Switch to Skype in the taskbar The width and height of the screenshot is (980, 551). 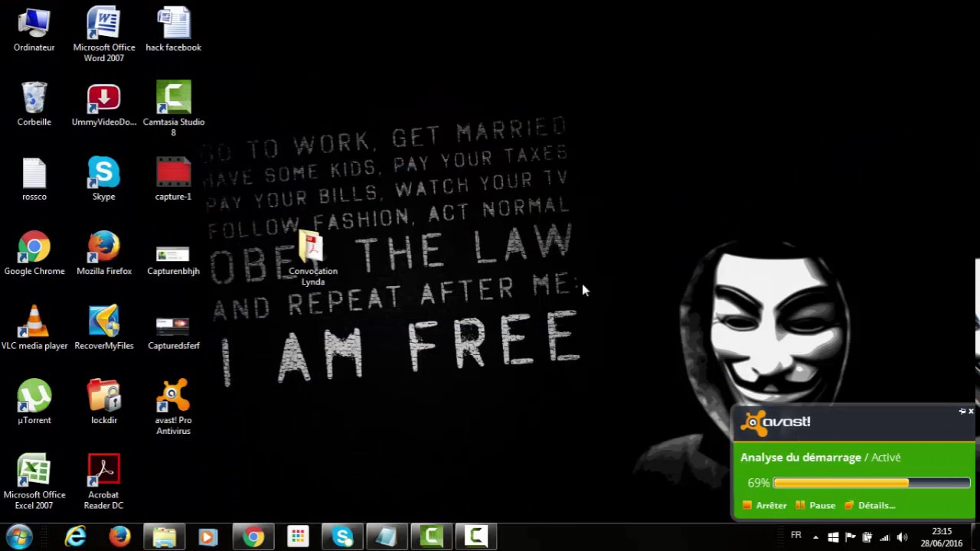(x=342, y=537)
